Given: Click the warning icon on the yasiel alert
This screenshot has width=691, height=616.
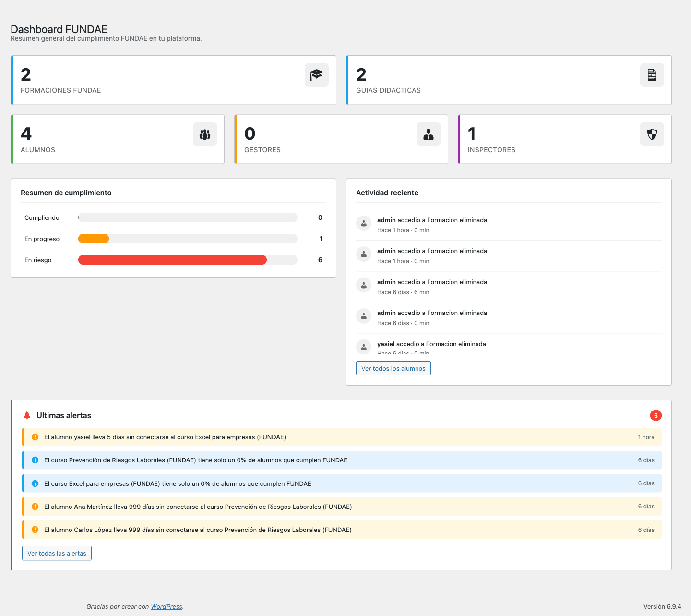Looking at the screenshot, I should (x=35, y=437).
